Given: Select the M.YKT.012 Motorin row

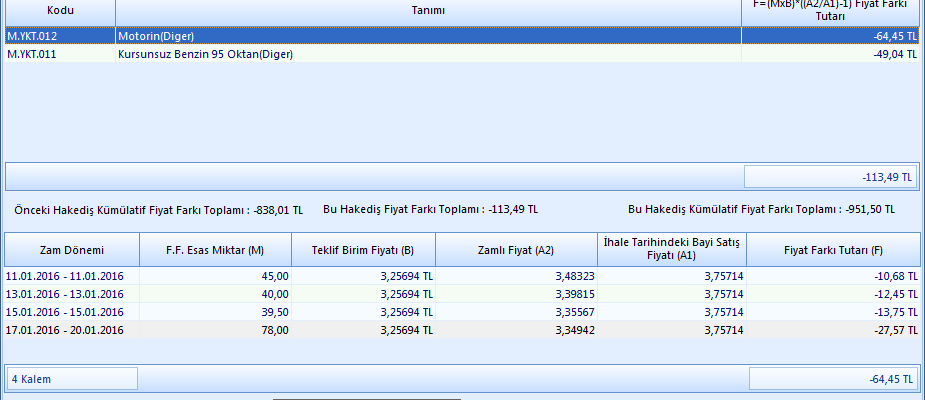Looking at the screenshot, I should (428, 36).
